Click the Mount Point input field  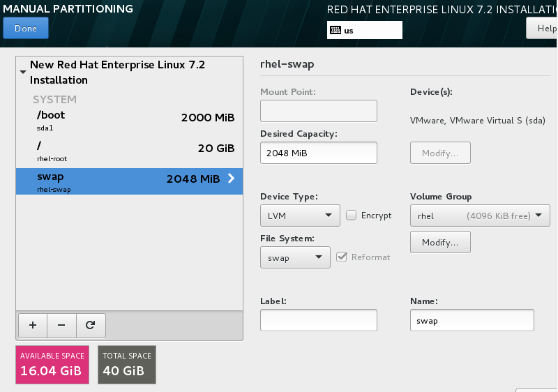click(x=319, y=111)
